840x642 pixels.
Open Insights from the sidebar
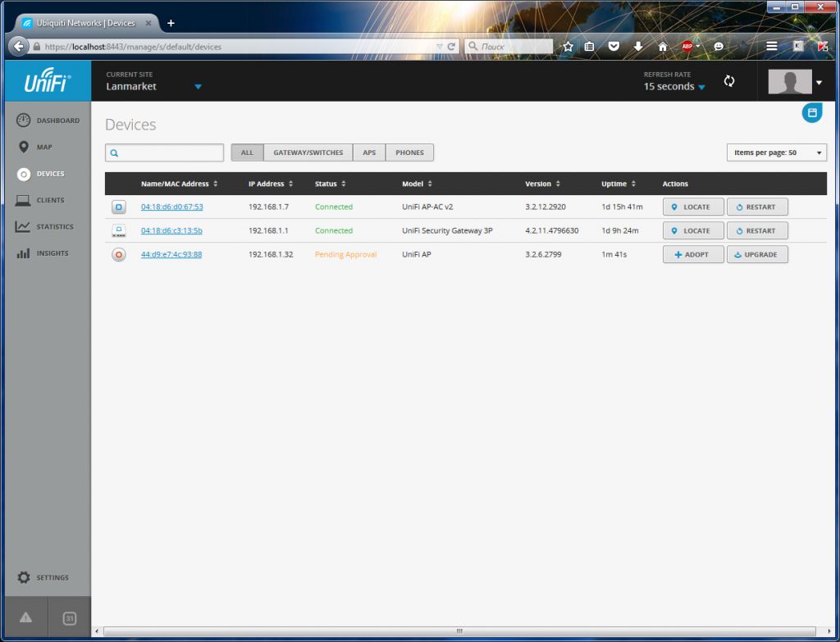pyautogui.click(x=24, y=253)
